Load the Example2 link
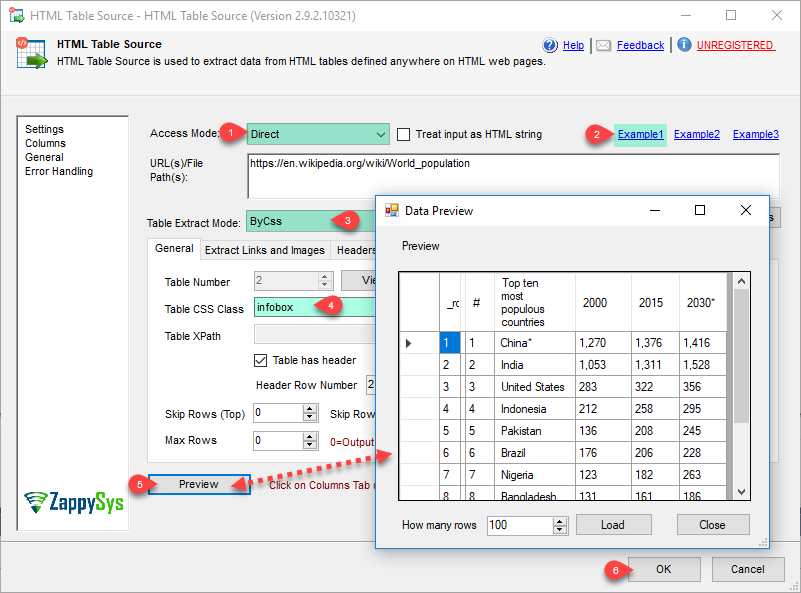Screen dimensions: 801x593 (696, 134)
